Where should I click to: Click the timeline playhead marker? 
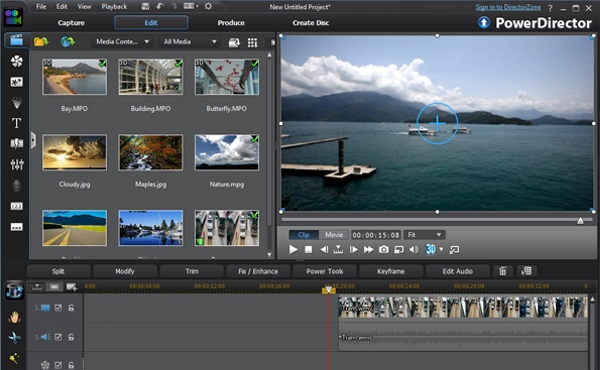(x=328, y=290)
